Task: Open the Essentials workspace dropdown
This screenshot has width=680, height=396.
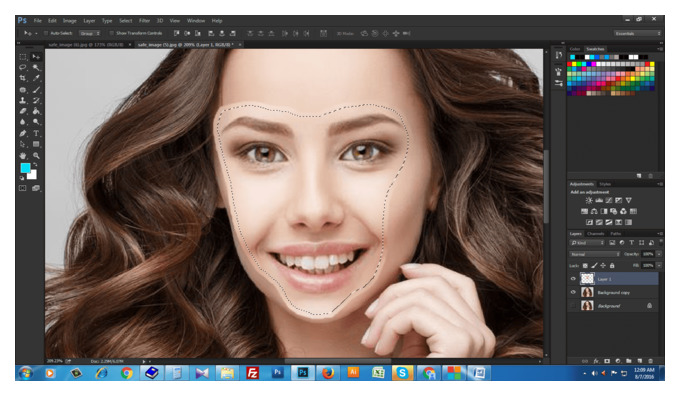Action: 638,33
